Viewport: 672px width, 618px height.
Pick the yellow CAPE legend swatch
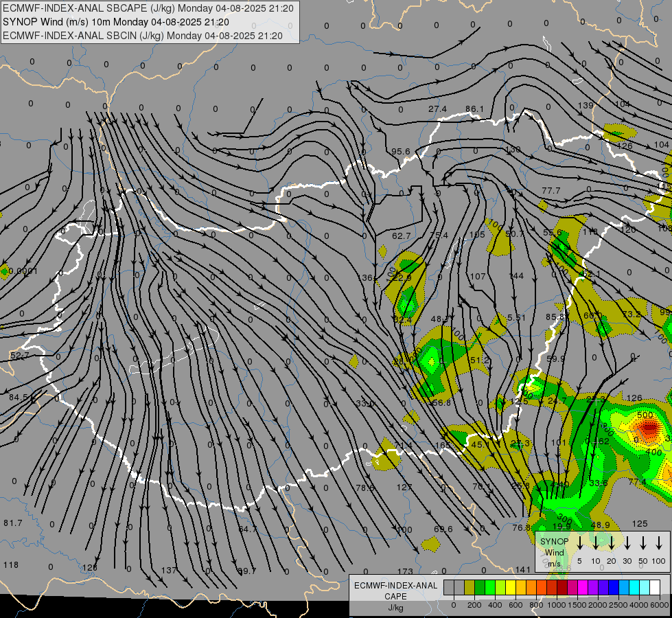(x=511, y=588)
